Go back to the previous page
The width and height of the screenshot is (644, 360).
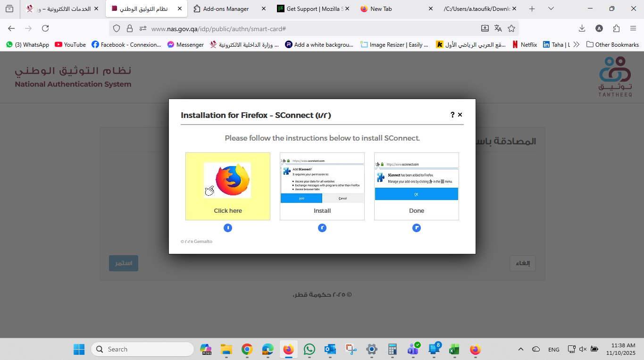click(11, 28)
